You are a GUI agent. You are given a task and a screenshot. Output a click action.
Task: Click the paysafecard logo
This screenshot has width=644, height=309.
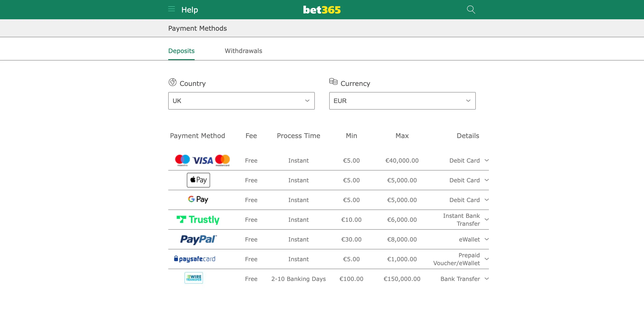195,259
